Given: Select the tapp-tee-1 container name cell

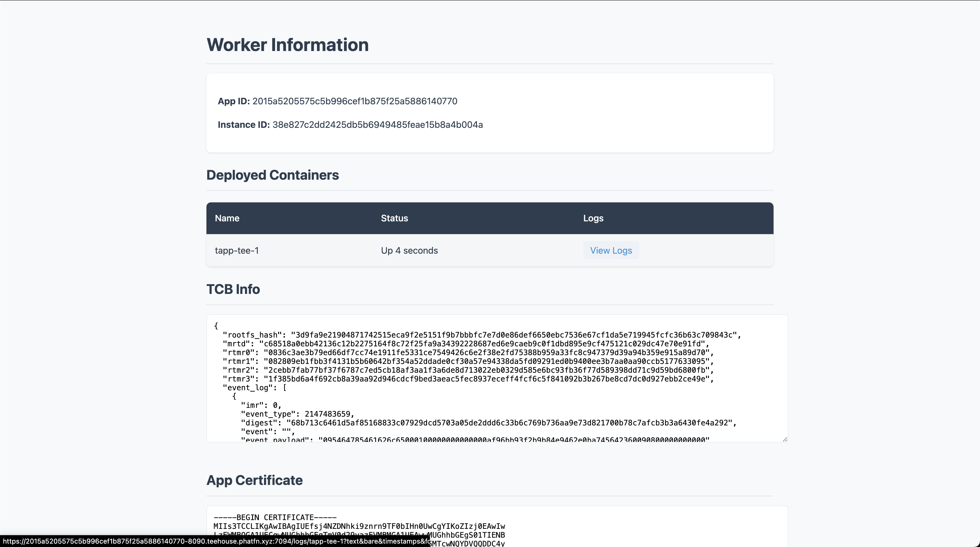Looking at the screenshot, I should pos(236,251).
